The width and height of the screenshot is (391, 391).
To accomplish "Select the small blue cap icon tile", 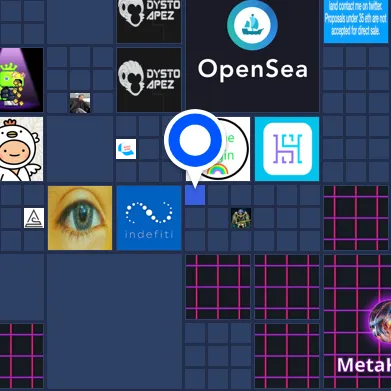I will point(126,149).
